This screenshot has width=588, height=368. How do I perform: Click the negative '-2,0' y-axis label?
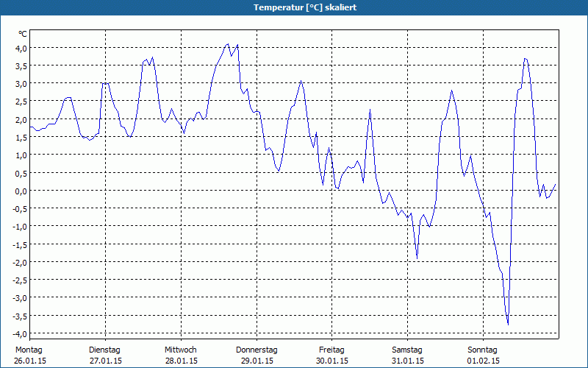coord(20,262)
